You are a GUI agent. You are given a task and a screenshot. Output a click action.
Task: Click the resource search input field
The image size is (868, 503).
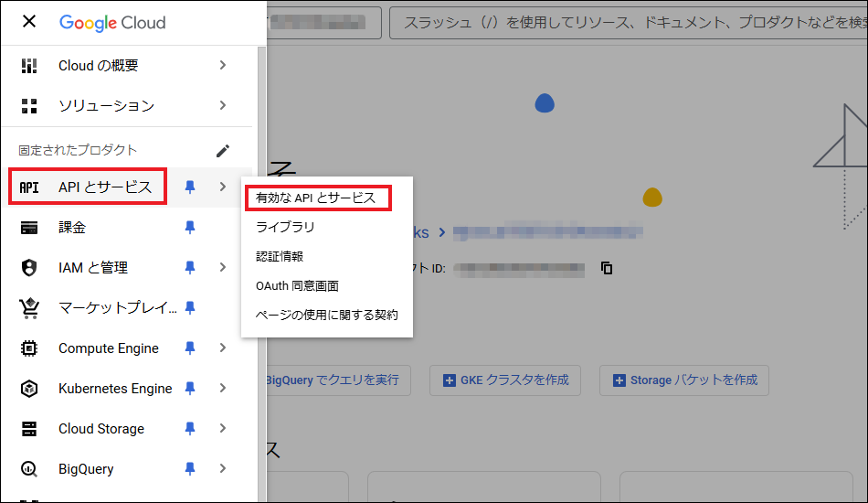621,22
